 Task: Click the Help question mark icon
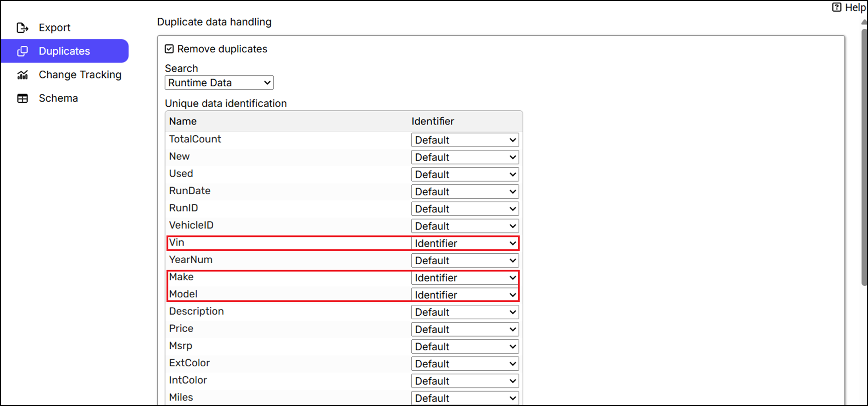[836, 7]
